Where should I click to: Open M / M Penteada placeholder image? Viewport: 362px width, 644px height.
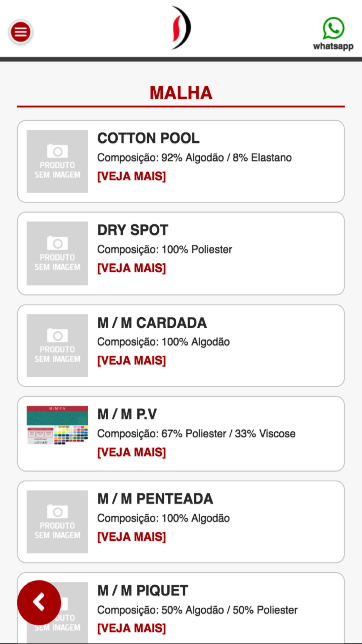pyautogui.click(x=57, y=522)
